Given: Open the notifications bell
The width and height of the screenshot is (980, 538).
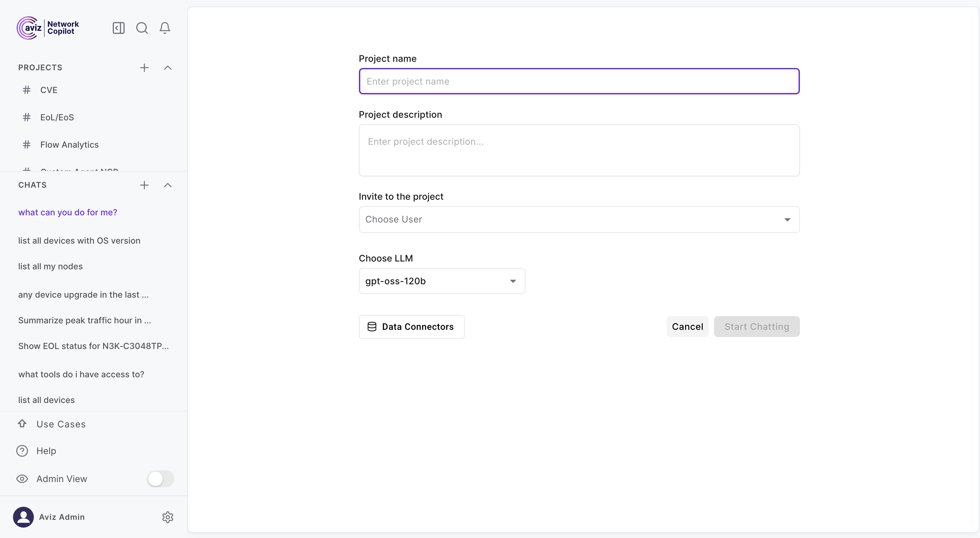Looking at the screenshot, I should point(165,28).
